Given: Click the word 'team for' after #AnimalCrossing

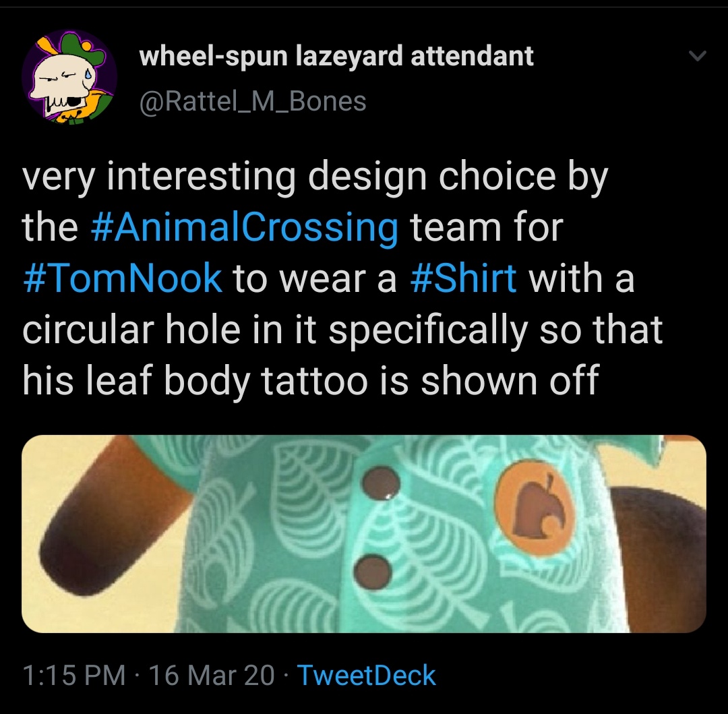Looking at the screenshot, I should click(x=486, y=227).
